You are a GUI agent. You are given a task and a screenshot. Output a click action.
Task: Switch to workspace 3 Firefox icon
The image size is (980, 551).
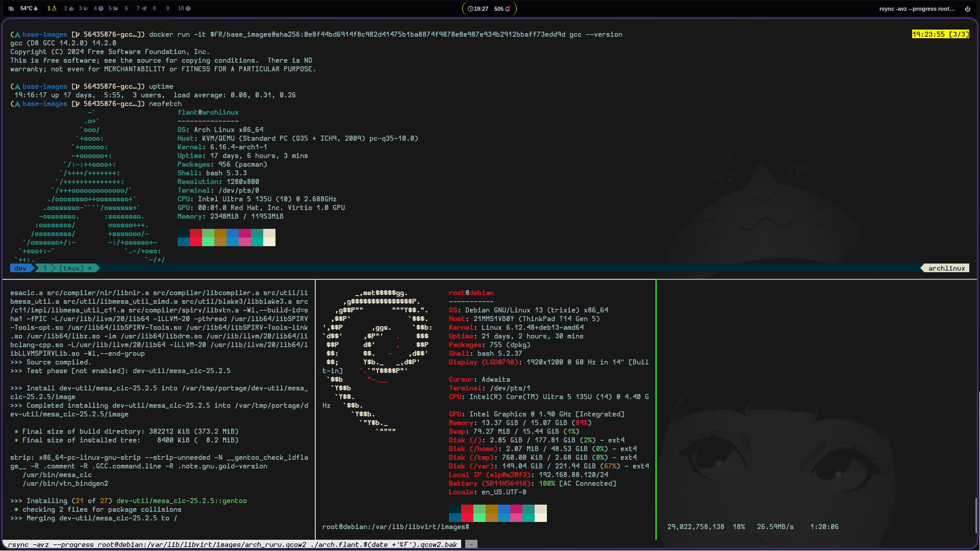tap(83, 9)
